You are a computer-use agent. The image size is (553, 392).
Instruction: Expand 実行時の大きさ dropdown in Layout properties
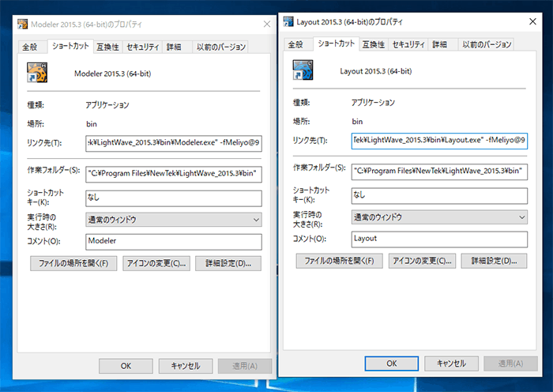[439, 217]
